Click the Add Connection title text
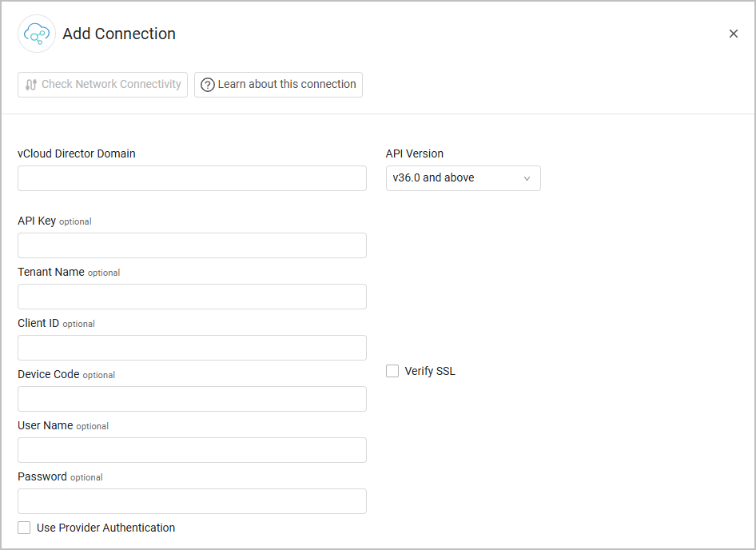This screenshot has height=550, width=756. 119,34
